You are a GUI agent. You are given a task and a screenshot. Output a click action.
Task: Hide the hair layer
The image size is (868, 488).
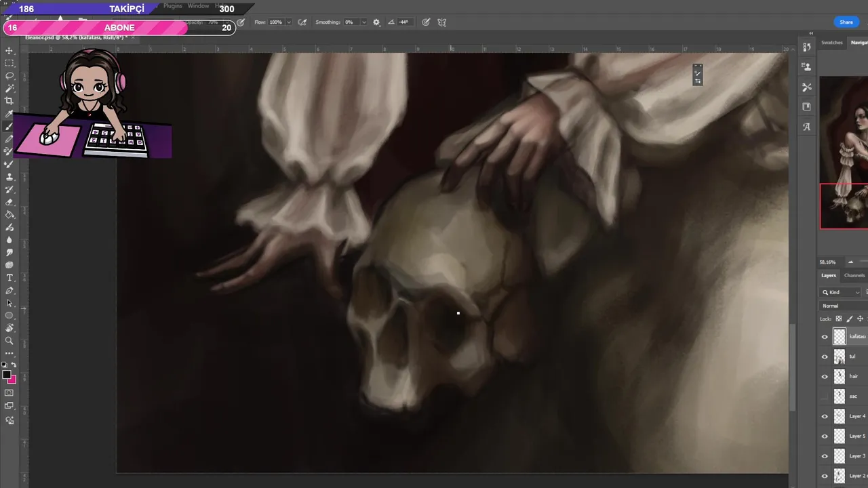point(825,376)
